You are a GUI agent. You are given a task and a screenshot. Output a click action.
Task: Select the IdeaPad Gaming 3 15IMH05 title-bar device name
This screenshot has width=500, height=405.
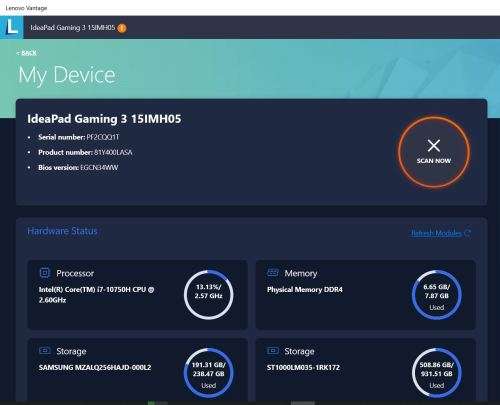pyautogui.click(x=73, y=28)
